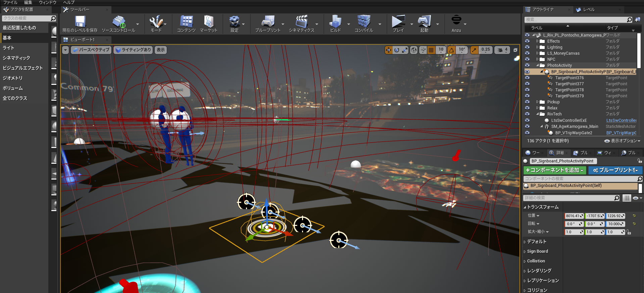Viewport: 644px width, 293px height.
Task: Open the camera speed 4 dropdown
Action: 502,50
